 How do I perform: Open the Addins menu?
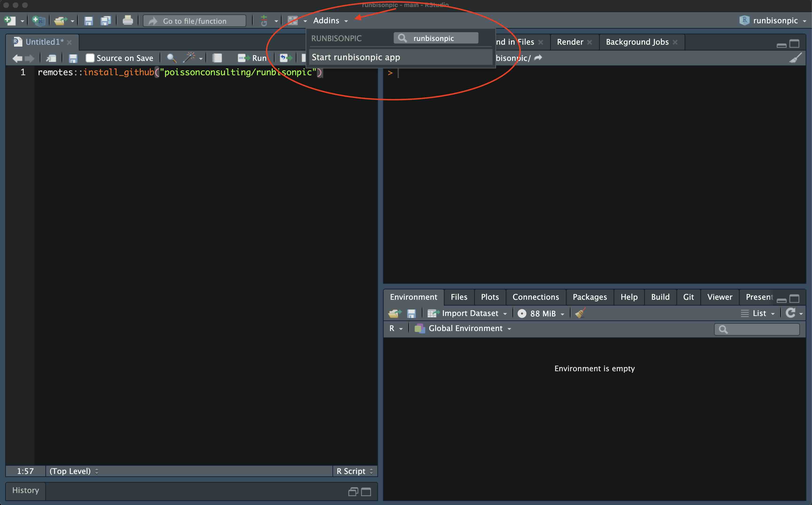(x=330, y=20)
